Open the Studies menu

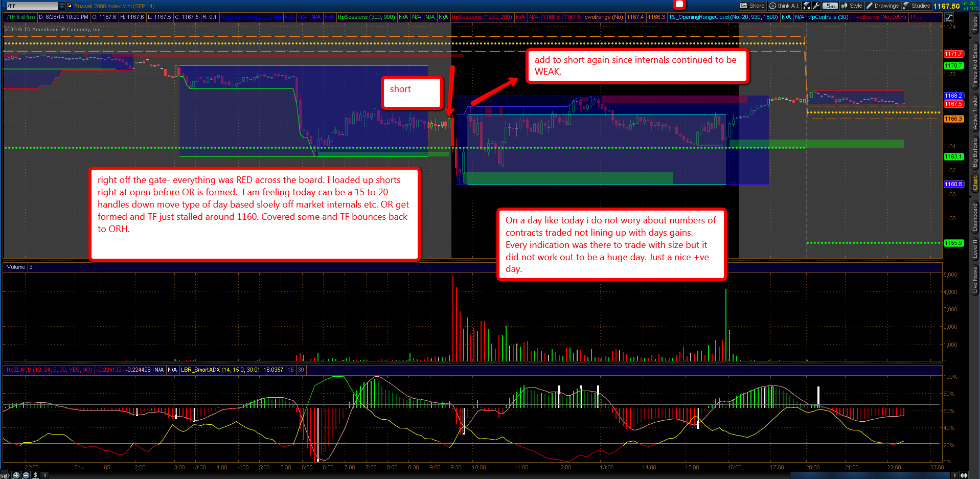[x=917, y=6]
